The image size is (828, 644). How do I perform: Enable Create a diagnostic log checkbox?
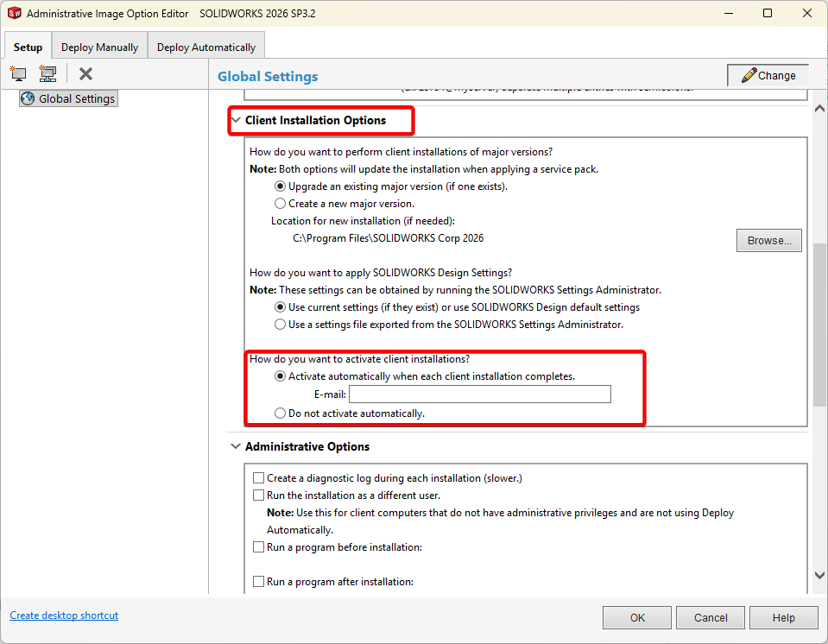click(x=258, y=478)
